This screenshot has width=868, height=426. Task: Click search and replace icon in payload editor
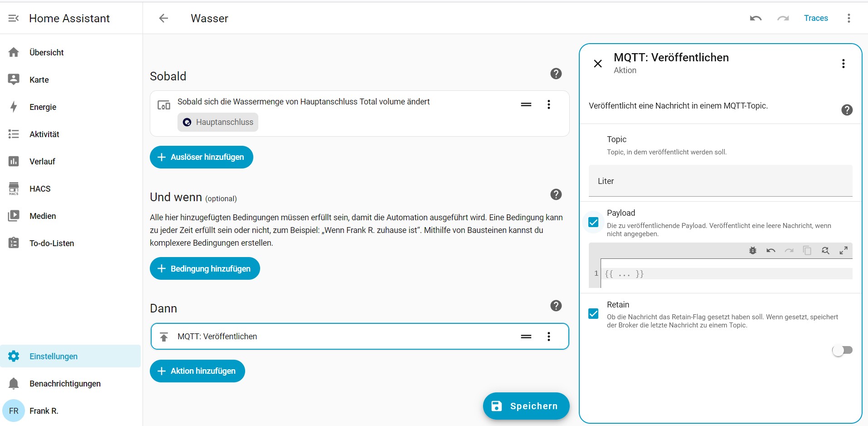point(825,251)
